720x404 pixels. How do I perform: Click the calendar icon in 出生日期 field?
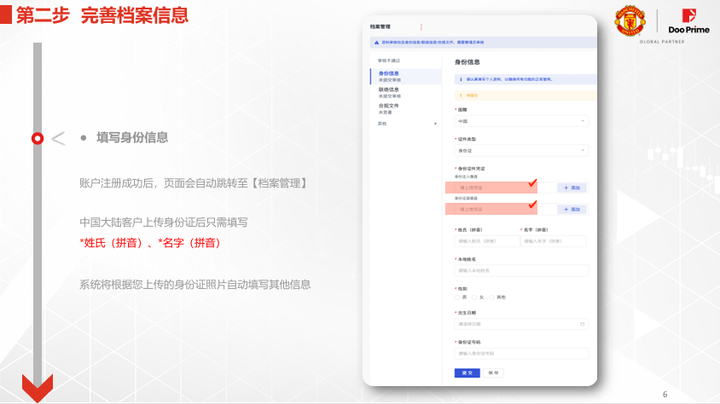(582, 324)
